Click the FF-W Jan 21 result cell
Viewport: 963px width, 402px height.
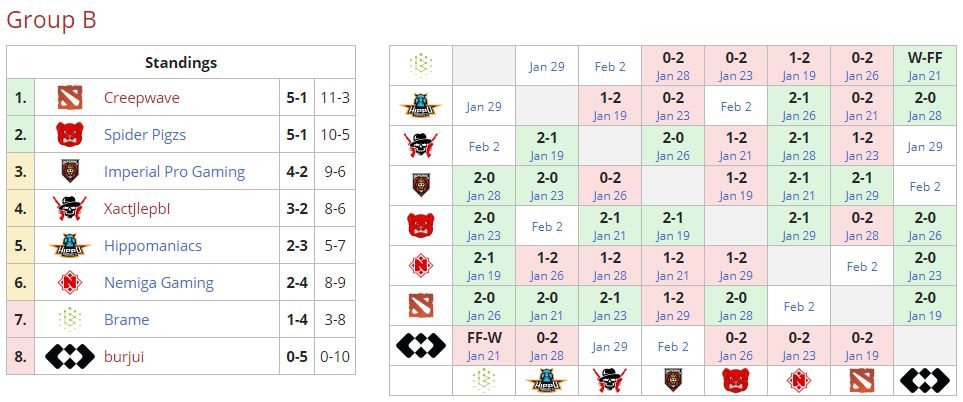pyautogui.click(x=483, y=346)
